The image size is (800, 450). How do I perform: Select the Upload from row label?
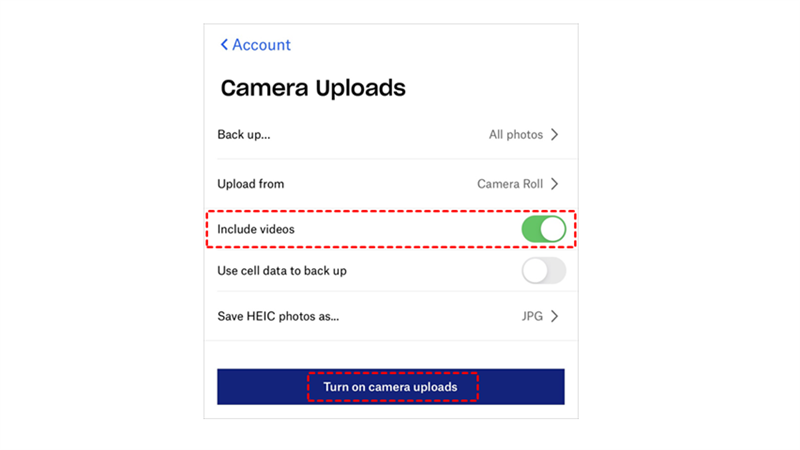(251, 184)
